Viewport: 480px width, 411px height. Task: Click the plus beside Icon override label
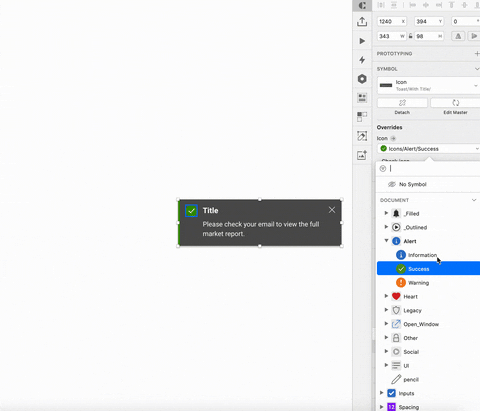pos(393,138)
